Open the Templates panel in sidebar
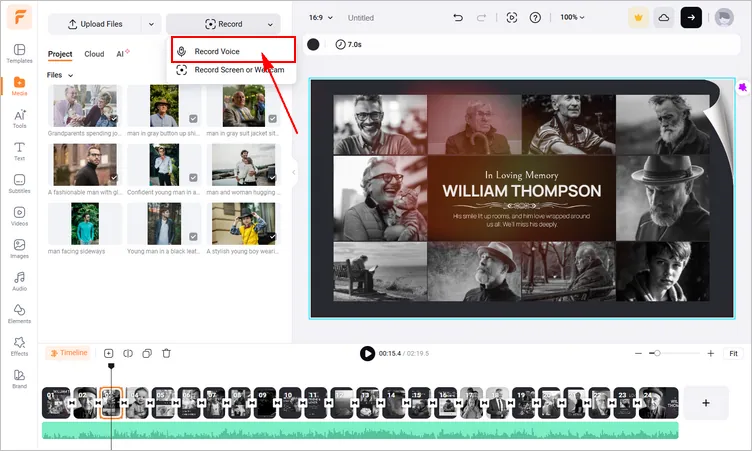This screenshot has height=451, width=752. (x=19, y=53)
